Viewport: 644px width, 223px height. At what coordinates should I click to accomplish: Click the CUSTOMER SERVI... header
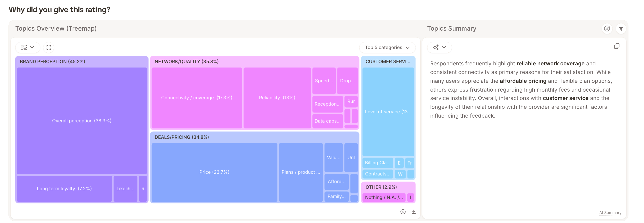point(388,61)
